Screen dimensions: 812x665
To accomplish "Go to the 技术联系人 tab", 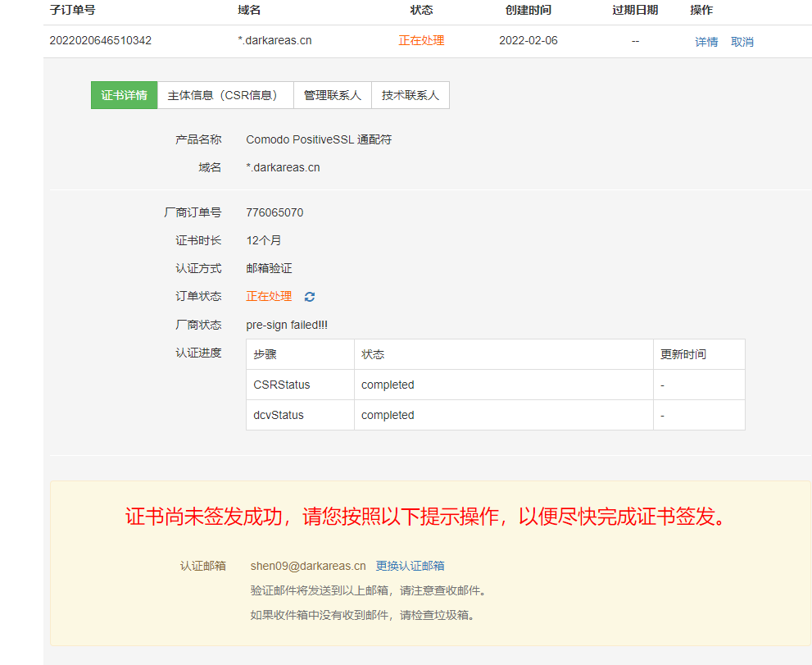I will [410, 95].
